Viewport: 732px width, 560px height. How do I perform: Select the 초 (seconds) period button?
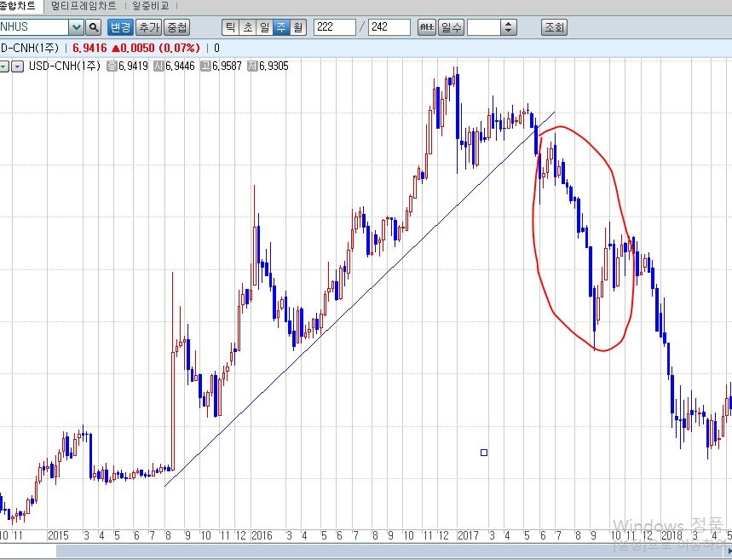click(248, 27)
